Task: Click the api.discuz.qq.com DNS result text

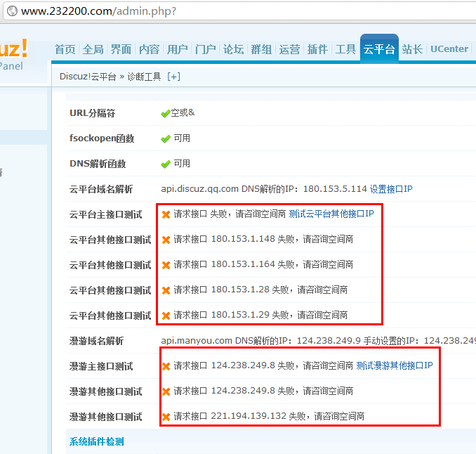Action: [x=264, y=189]
